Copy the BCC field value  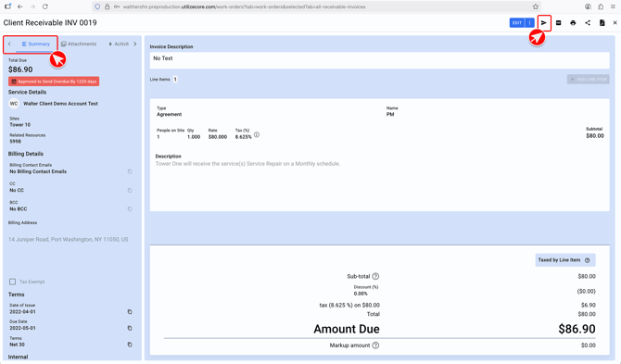[x=130, y=209]
